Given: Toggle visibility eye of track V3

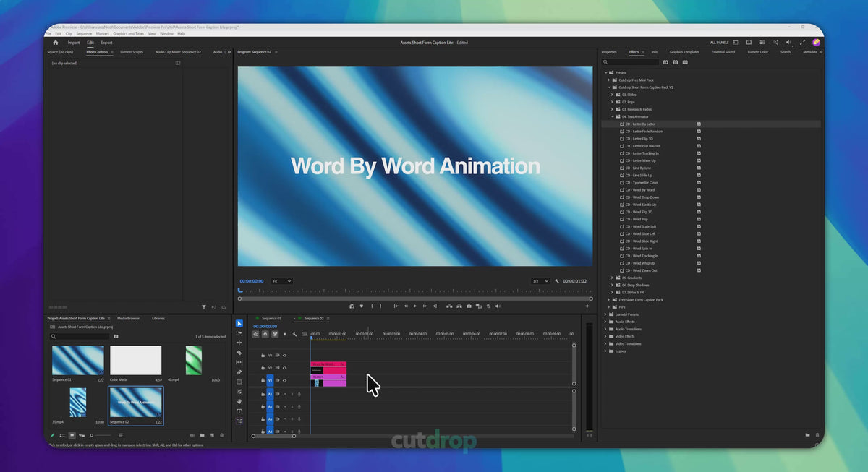Looking at the screenshot, I should pos(284,356).
